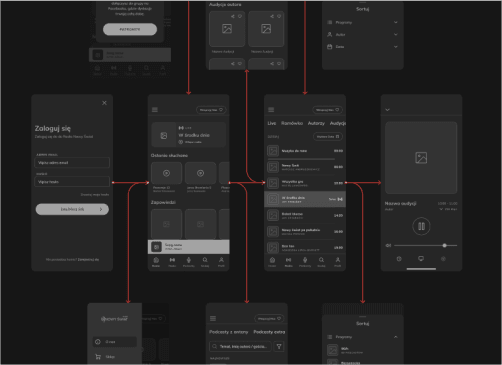Expand the Data row in the top Sortuj panel
This screenshot has height=365, width=502.
(x=363, y=47)
